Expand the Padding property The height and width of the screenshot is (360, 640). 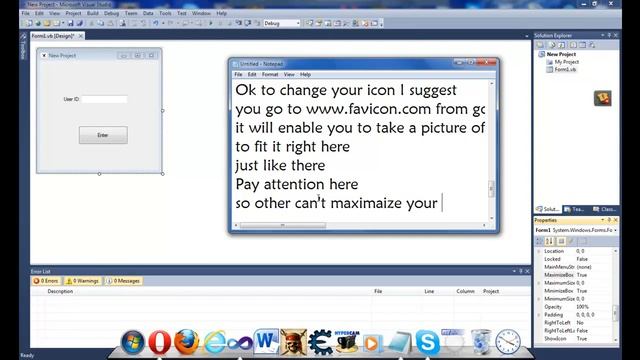tap(539, 315)
